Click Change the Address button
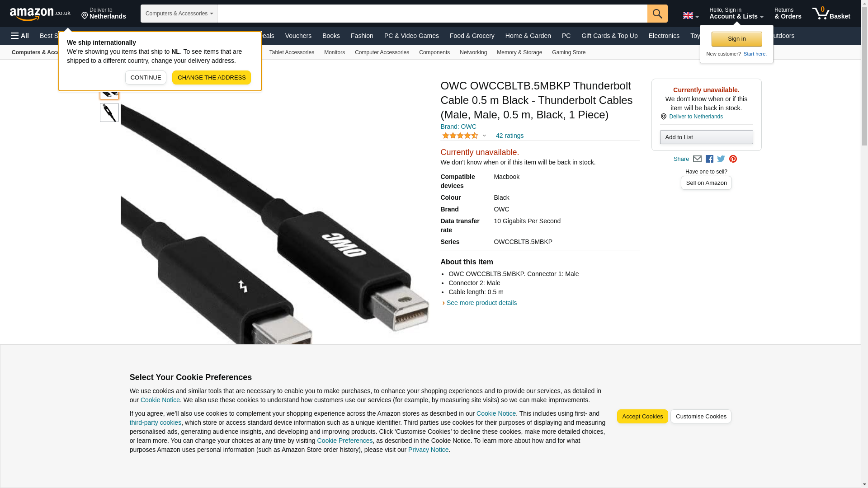The height and width of the screenshot is (488, 868). (212, 77)
